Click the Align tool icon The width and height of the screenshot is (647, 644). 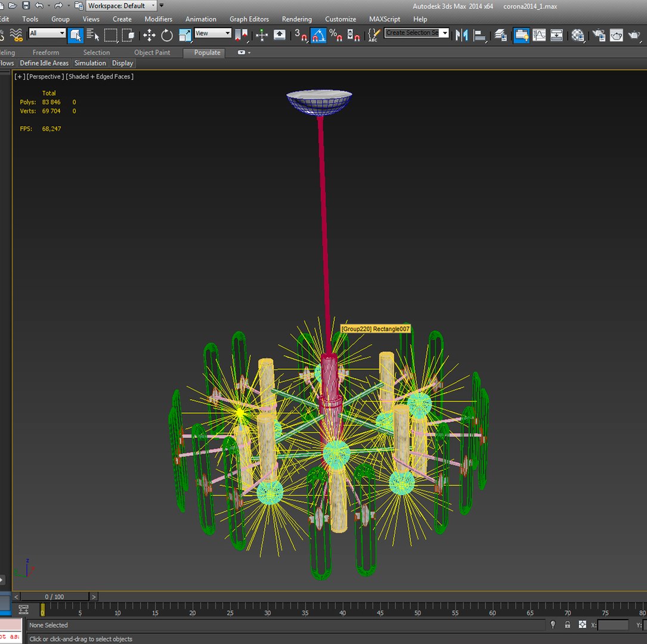(x=479, y=35)
